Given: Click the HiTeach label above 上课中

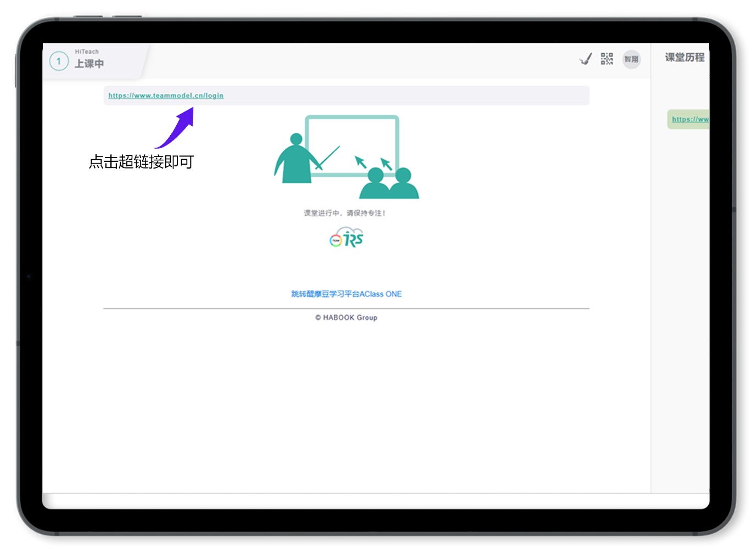Looking at the screenshot, I should coord(87,52).
